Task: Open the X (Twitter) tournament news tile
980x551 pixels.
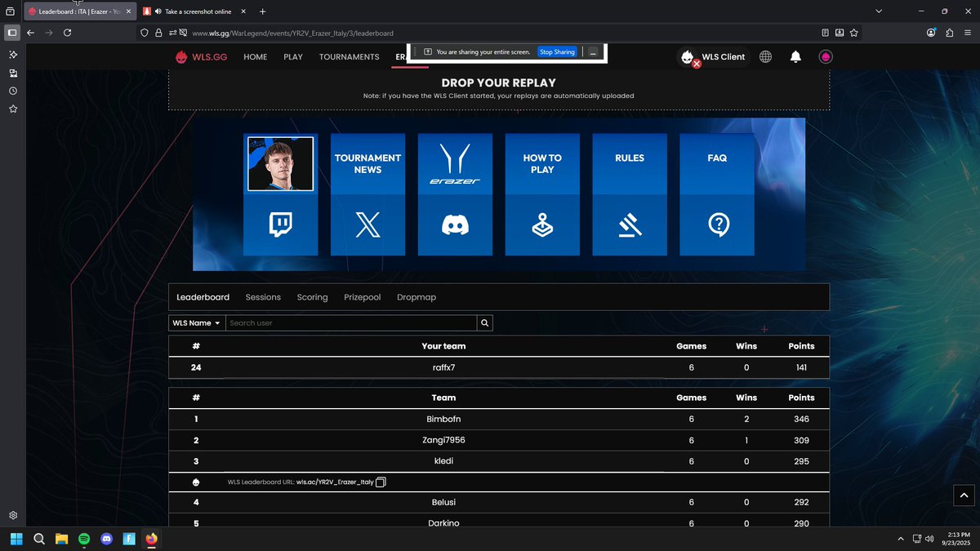Action: (367, 224)
